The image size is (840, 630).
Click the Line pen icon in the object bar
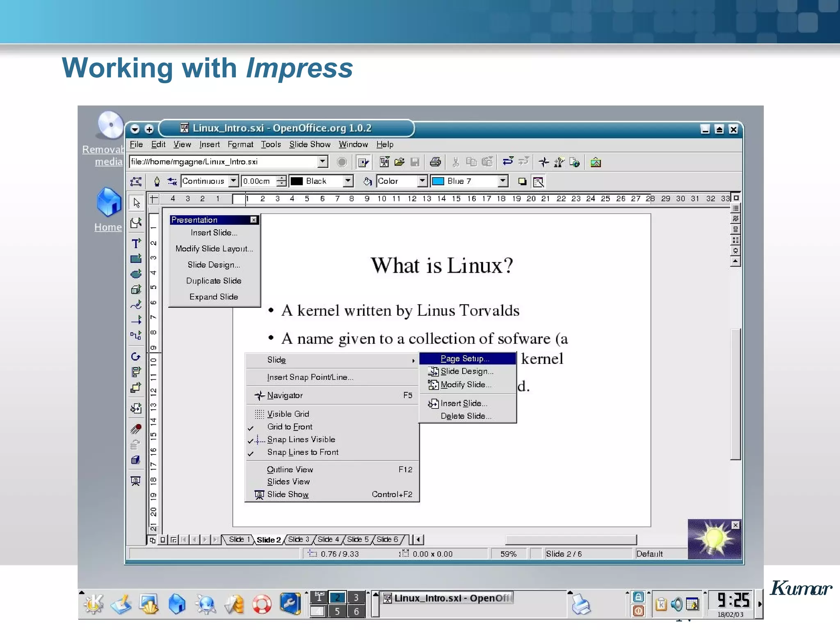pos(157,181)
